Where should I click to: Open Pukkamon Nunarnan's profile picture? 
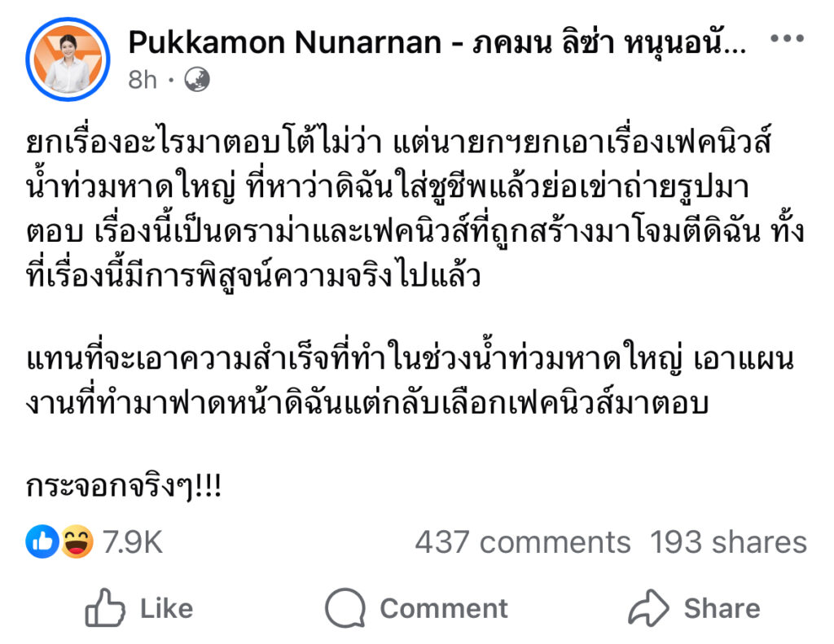[x=68, y=58]
